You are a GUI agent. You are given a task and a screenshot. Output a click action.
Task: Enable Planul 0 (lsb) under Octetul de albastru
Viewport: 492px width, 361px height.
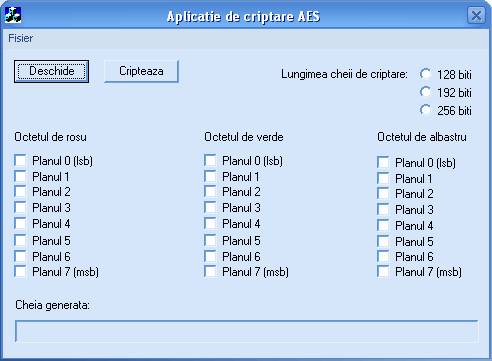[383, 163]
